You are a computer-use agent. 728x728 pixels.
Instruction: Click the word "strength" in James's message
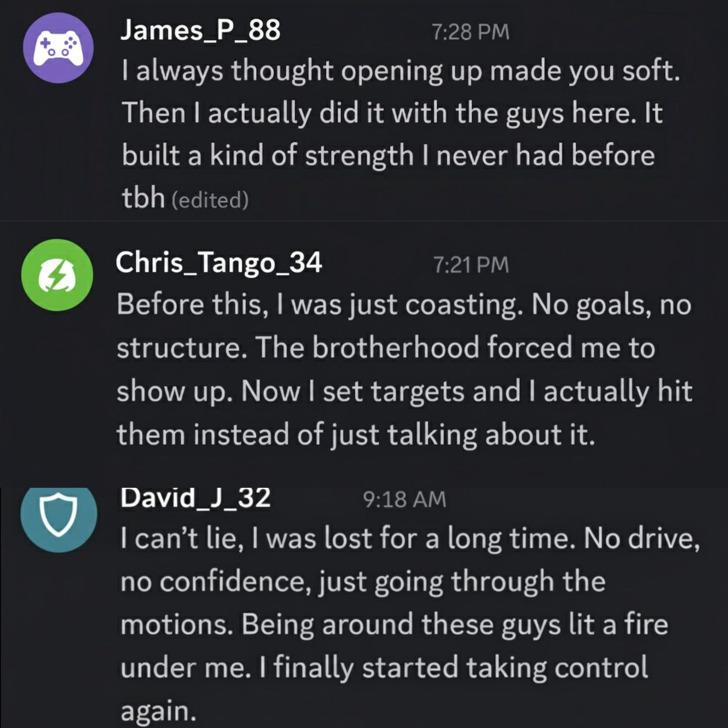[359, 156]
